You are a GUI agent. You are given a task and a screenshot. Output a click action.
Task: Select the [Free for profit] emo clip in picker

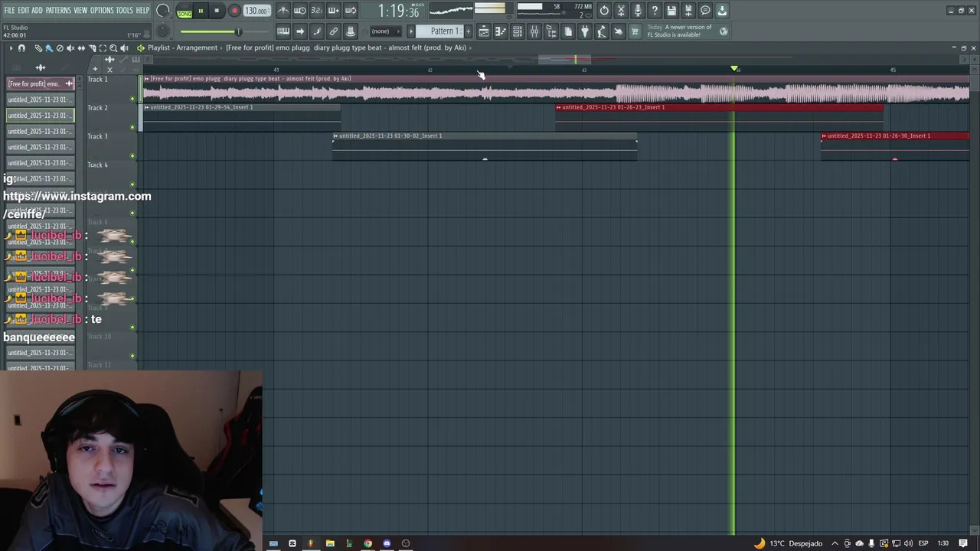[x=41, y=83]
